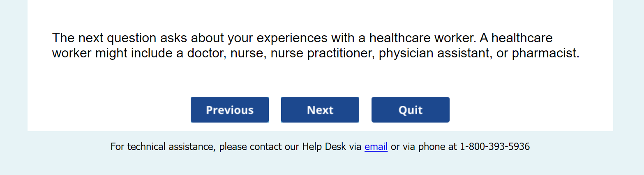This screenshot has width=644, height=175.
Task: Open the Help Desk email link
Action: point(376,146)
